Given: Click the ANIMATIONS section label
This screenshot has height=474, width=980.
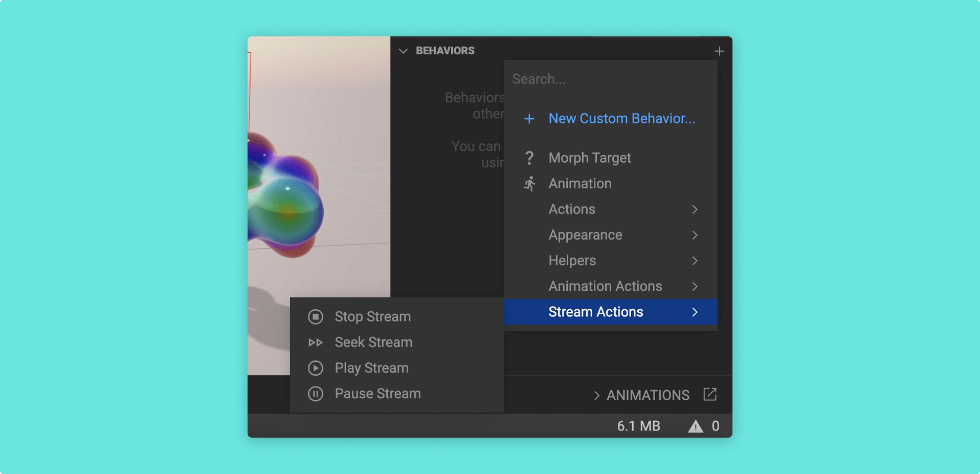Looking at the screenshot, I should tap(648, 395).
